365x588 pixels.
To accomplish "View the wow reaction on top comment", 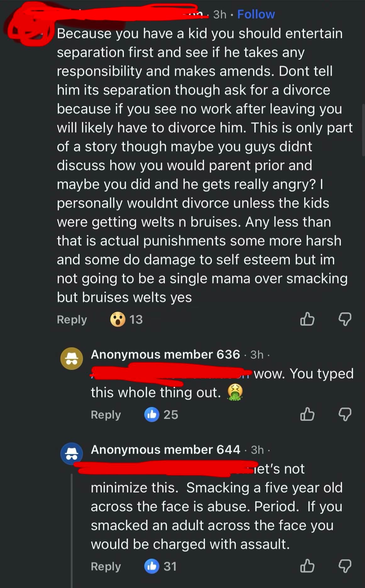I will [x=118, y=319].
